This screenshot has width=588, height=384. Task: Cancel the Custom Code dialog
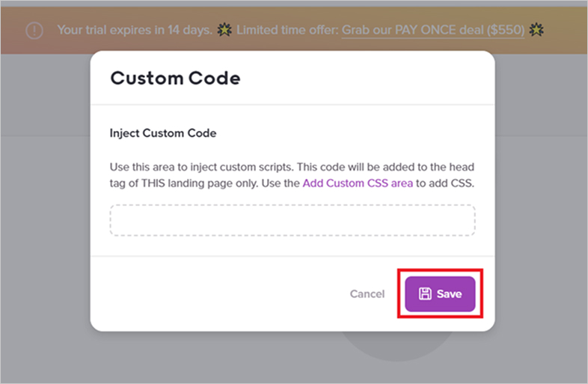pyautogui.click(x=367, y=294)
